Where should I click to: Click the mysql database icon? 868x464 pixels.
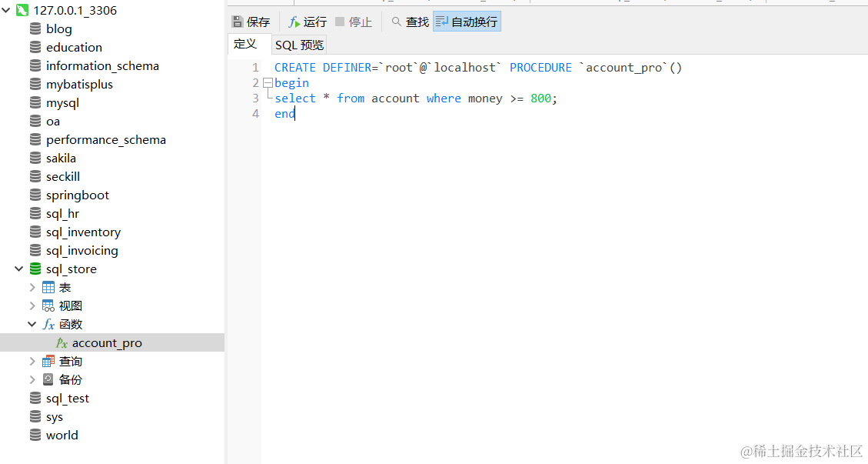point(35,102)
